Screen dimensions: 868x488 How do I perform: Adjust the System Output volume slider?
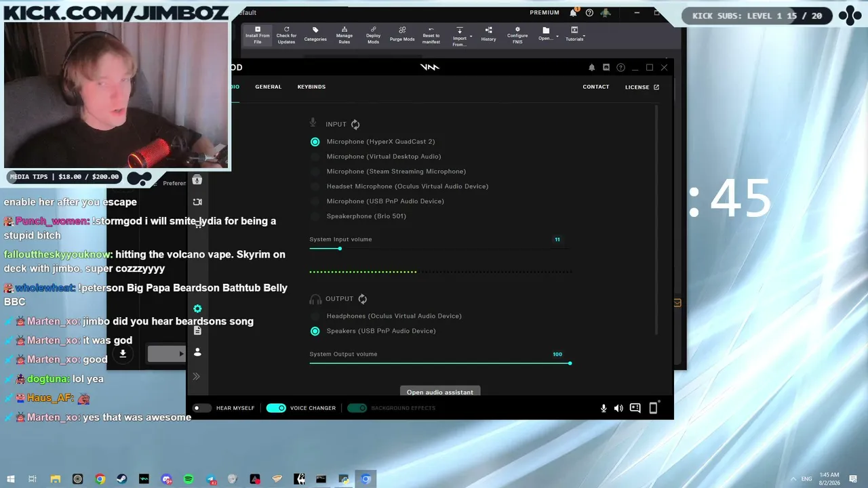coord(439,363)
